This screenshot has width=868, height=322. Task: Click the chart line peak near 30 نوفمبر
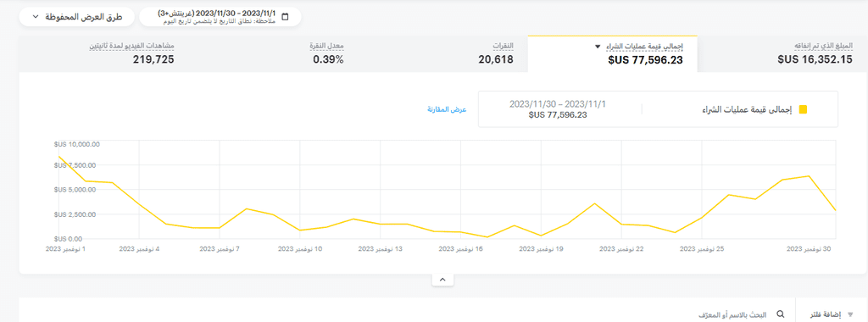(x=809, y=176)
